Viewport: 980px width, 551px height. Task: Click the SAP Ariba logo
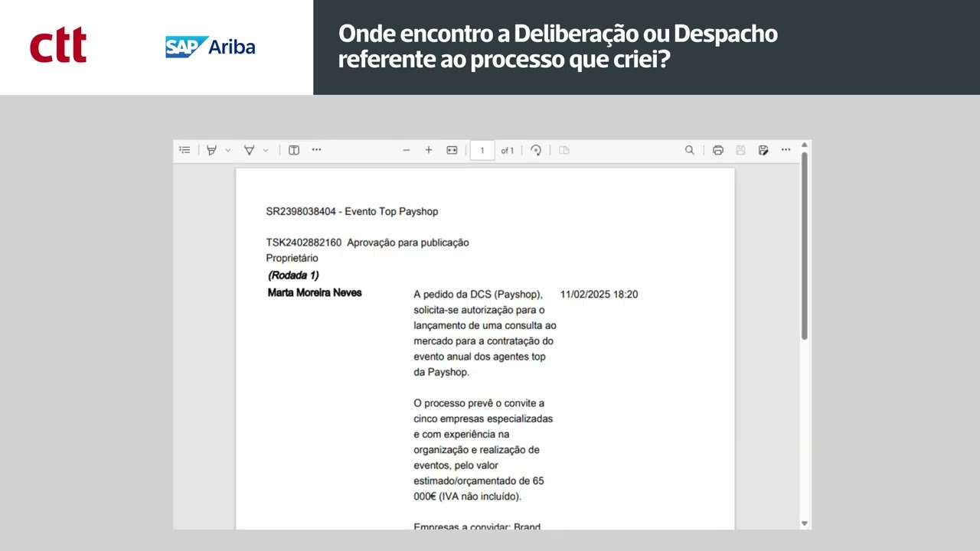point(210,47)
